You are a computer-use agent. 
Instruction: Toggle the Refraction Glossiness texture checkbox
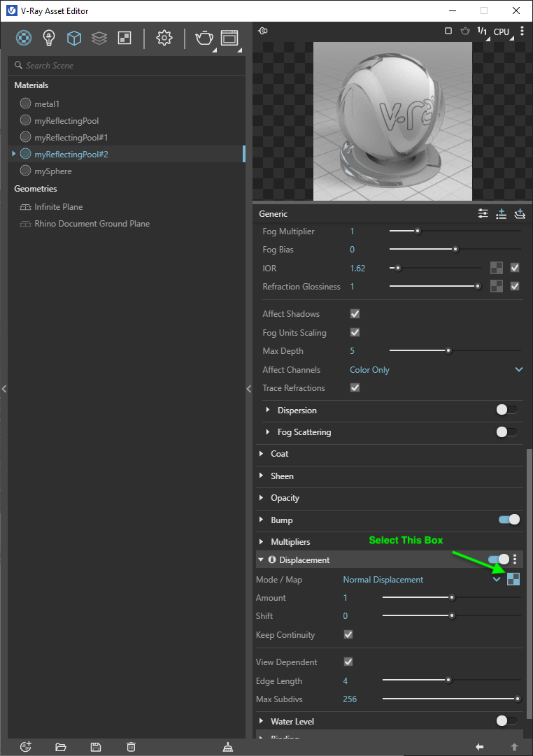point(515,286)
